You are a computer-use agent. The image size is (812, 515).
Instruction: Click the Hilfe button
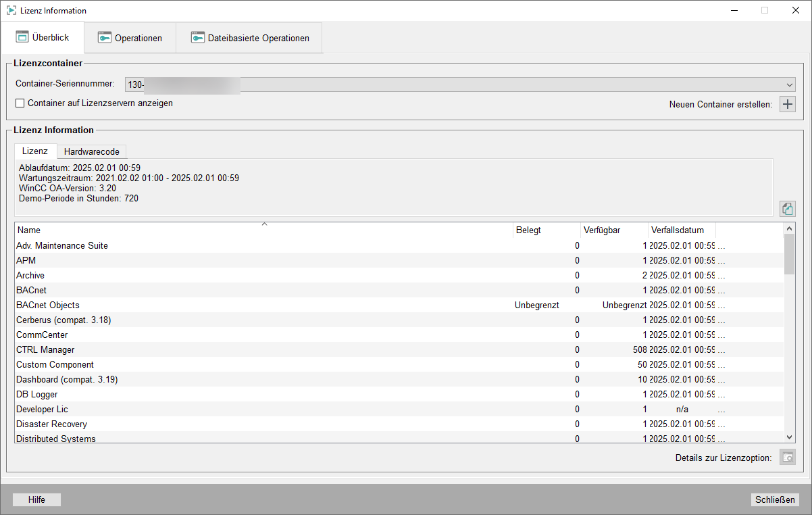point(36,499)
